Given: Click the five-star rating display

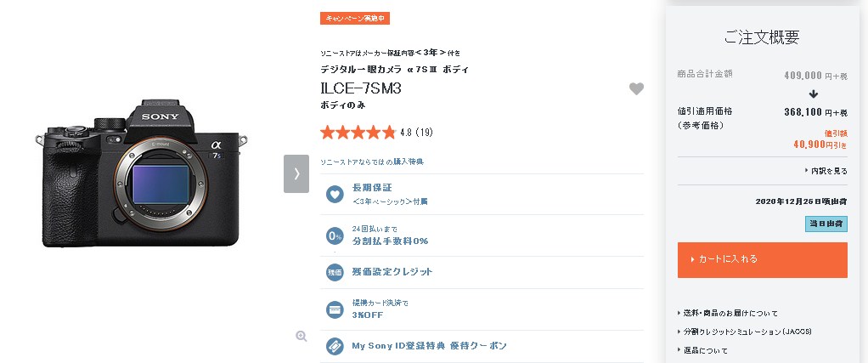Looking at the screenshot, I should pyautogui.click(x=358, y=133).
